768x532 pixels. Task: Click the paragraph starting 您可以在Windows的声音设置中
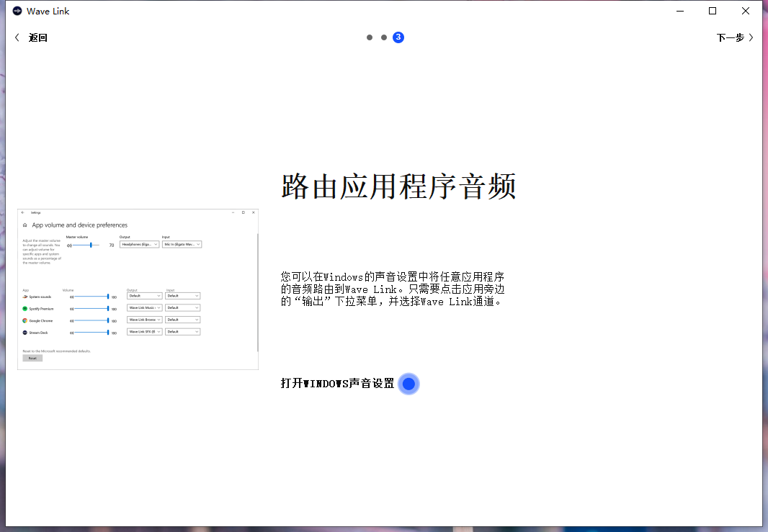point(393,289)
